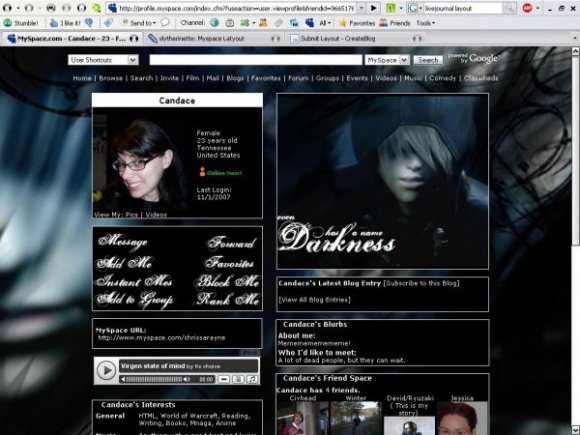This screenshot has height=435, width=580.
Task: Click the MySpace search text field
Action: (x=256, y=60)
